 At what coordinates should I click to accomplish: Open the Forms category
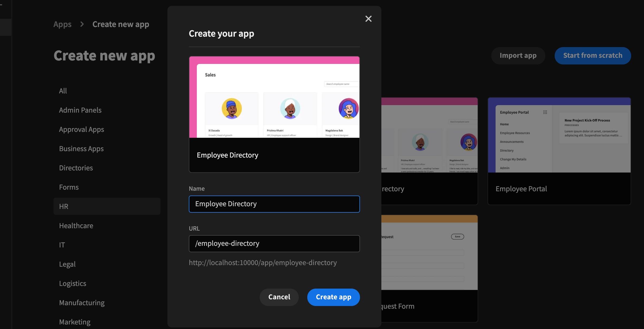pyautogui.click(x=69, y=187)
